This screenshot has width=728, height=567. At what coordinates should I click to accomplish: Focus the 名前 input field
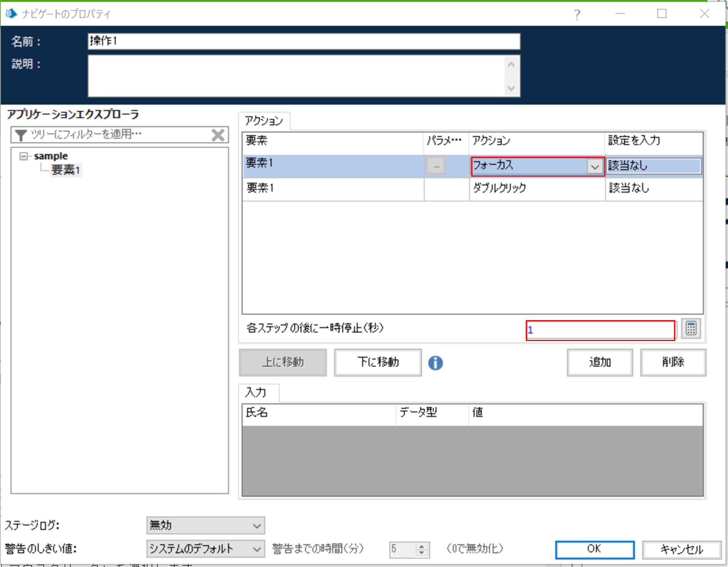304,41
